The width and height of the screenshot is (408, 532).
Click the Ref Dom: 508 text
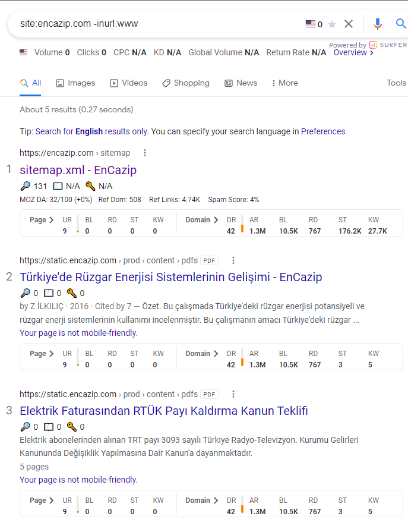119,200
